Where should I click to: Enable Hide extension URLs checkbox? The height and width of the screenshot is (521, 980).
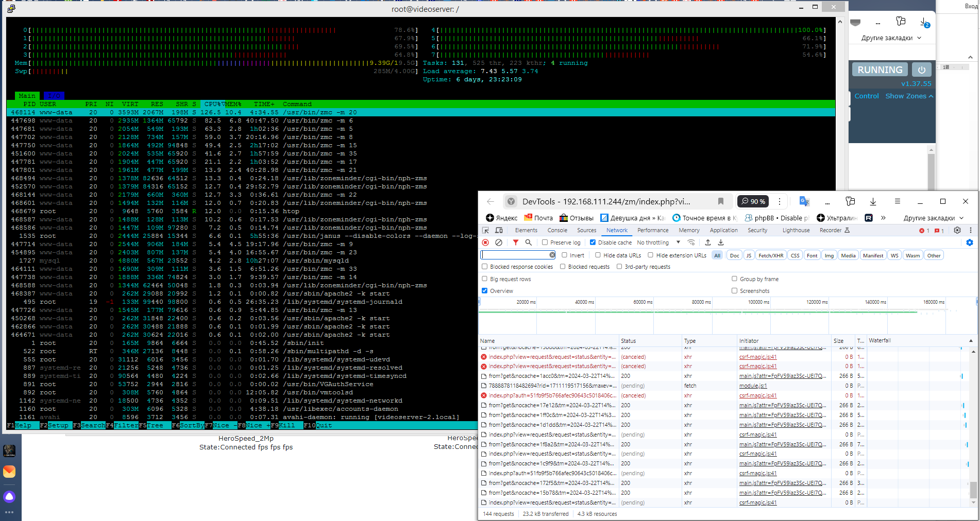pos(650,255)
